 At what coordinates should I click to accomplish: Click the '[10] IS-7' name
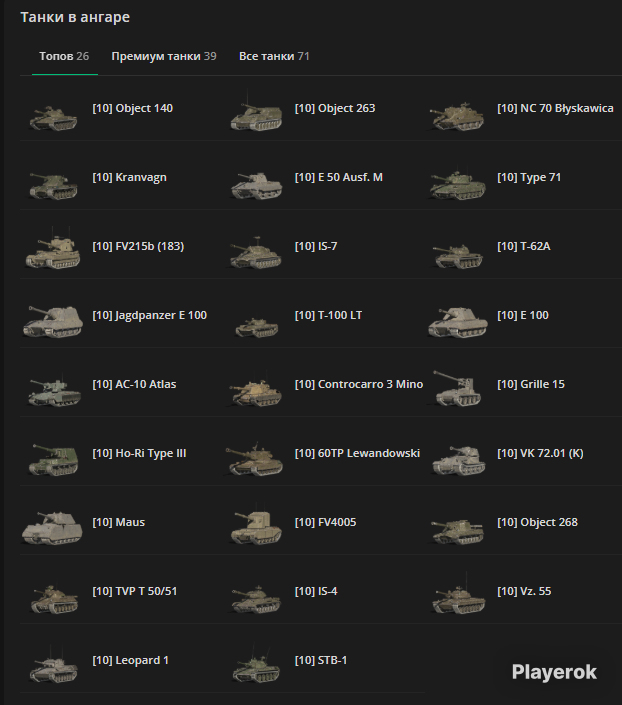316,246
